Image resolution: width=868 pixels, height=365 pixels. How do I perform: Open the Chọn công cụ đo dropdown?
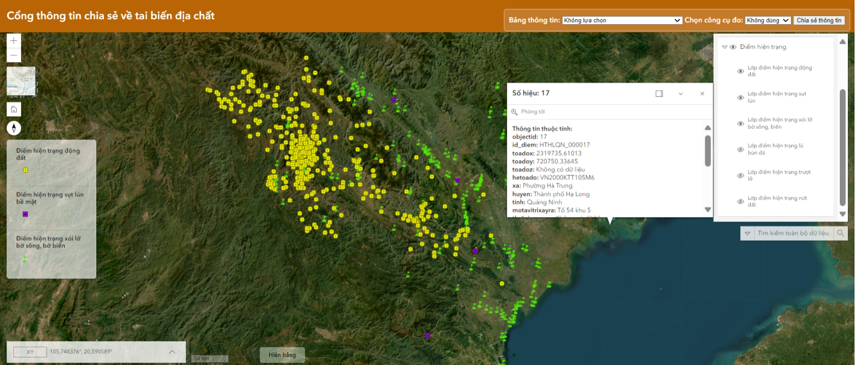click(x=768, y=20)
